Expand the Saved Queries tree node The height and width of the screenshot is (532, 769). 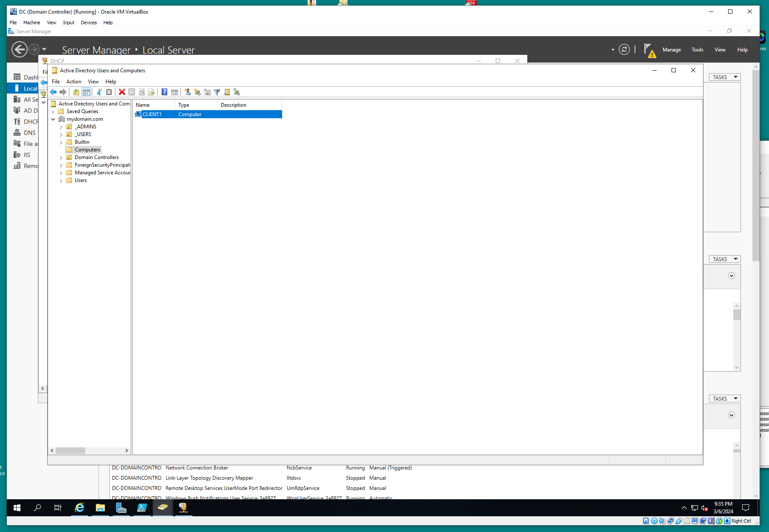[x=53, y=112]
